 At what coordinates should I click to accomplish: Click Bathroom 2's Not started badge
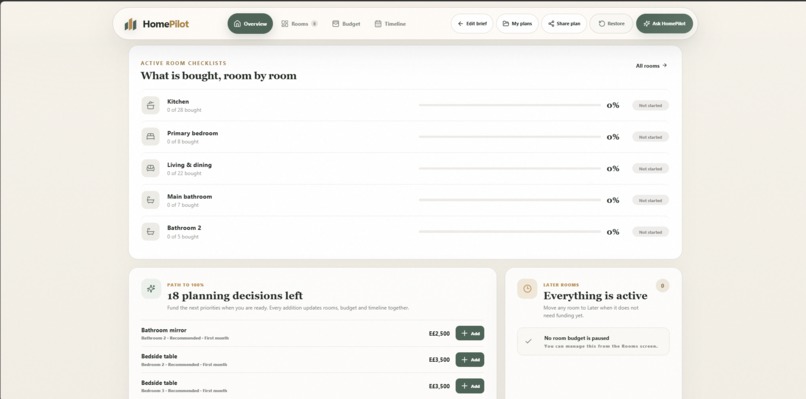click(650, 232)
